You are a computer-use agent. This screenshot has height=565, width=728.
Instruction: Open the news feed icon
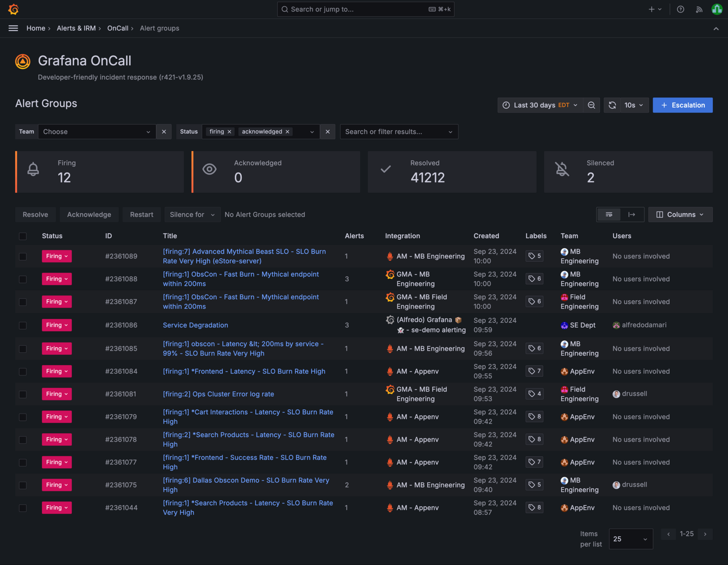(x=699, y=9)
